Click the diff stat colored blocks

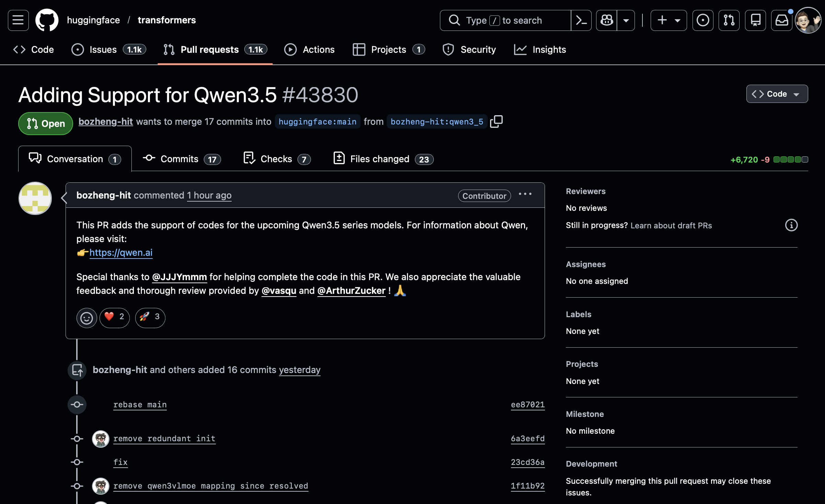pyautogui.click(x=791, y=159)
